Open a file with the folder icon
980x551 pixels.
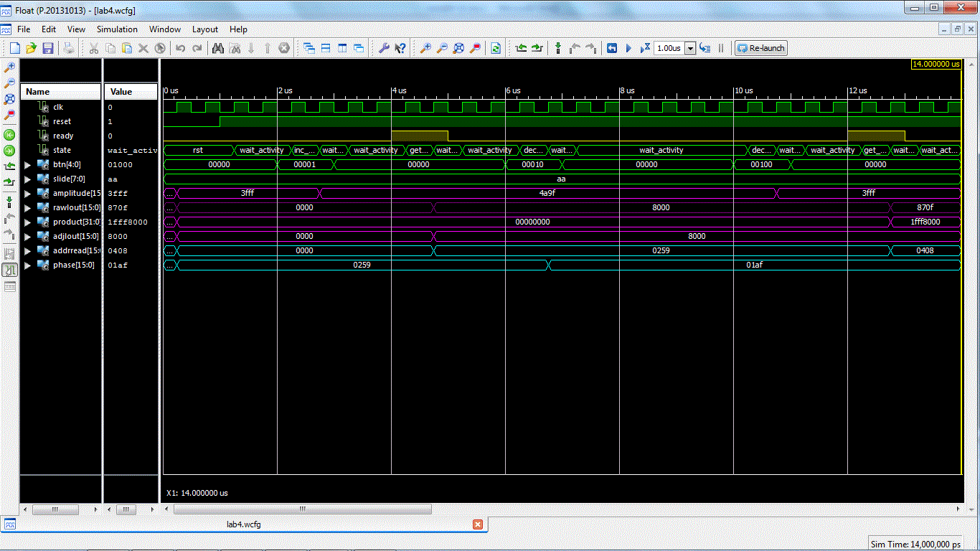point(31,48)
